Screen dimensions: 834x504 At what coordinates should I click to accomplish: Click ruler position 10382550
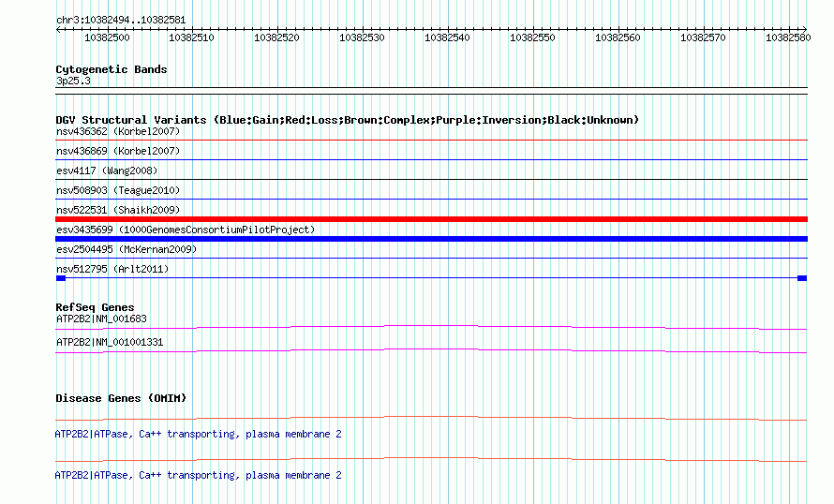click(532, 37)
